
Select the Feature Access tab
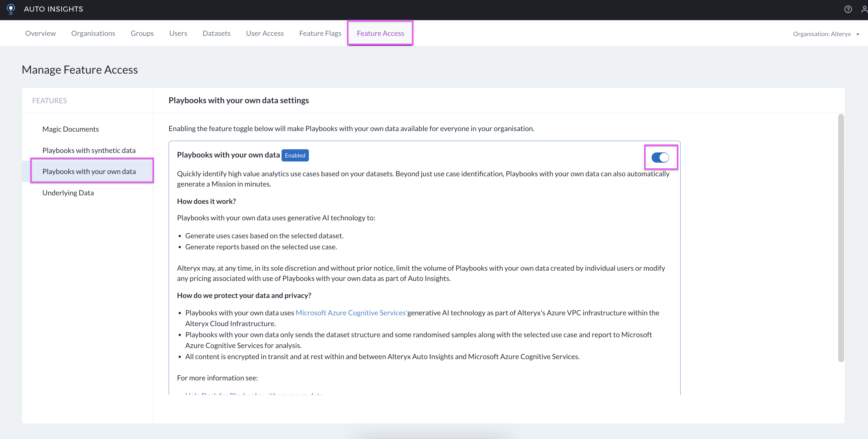pos(380,32)
